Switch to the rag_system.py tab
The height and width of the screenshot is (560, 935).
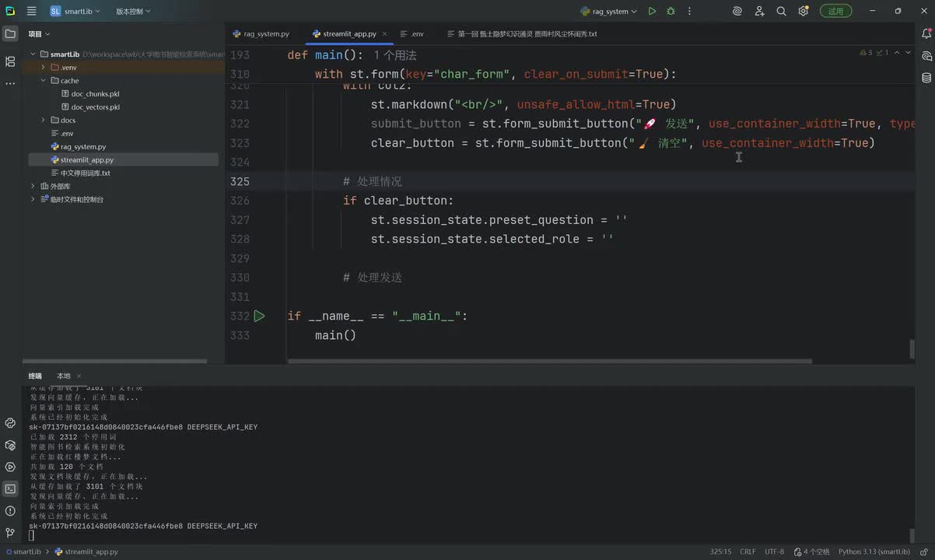click(x=261, y=34)
